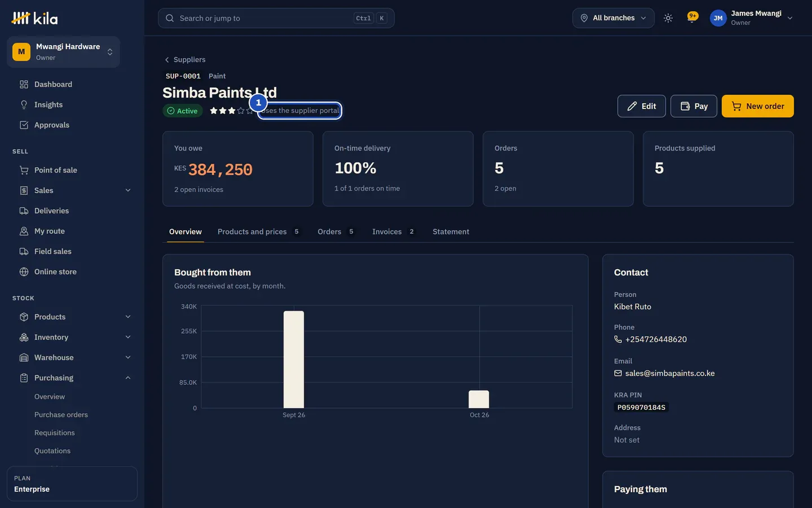Click the Sales sidebar icon

(24, 190)
